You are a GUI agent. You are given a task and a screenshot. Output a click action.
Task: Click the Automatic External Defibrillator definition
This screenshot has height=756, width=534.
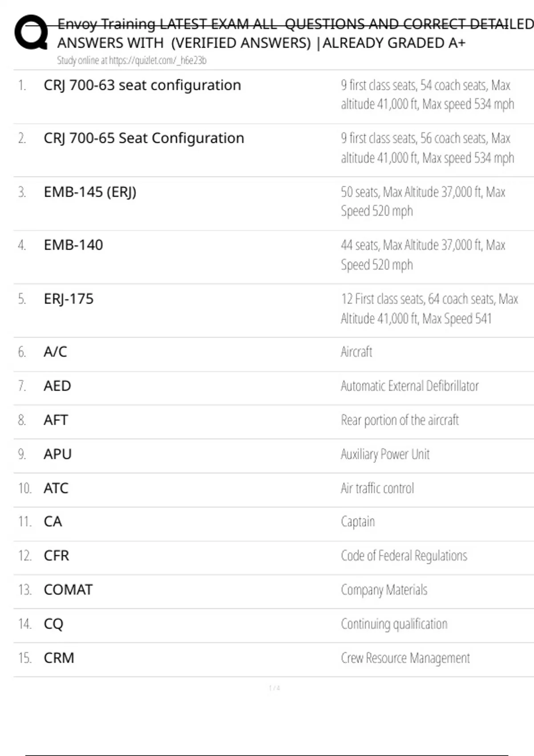(409, 386)
